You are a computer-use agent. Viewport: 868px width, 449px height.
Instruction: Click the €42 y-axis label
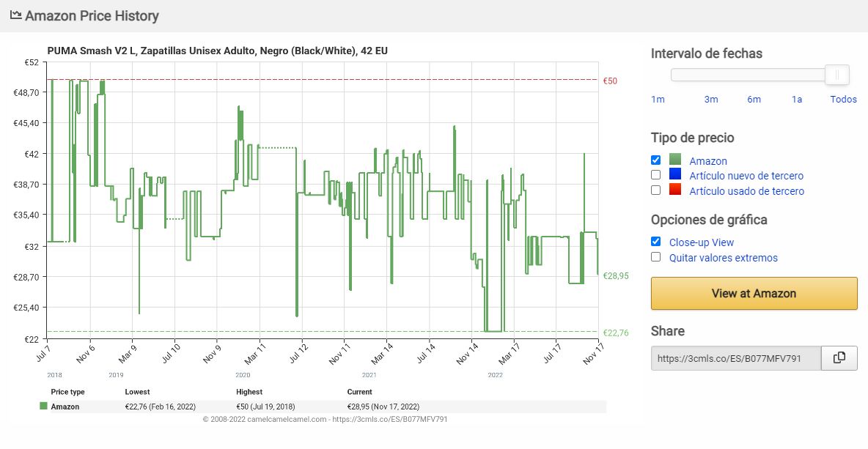tap(32, 154)
